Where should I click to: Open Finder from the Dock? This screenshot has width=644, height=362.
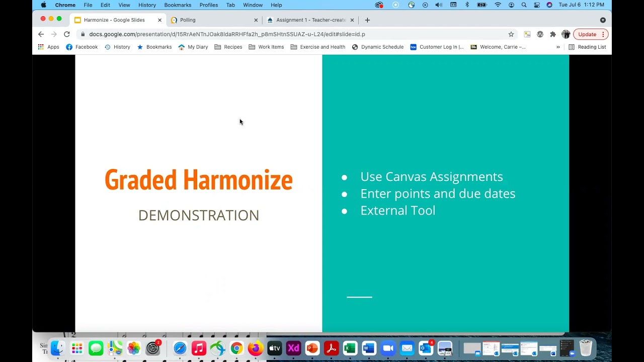pyautogui.click(x=58, y=348)
